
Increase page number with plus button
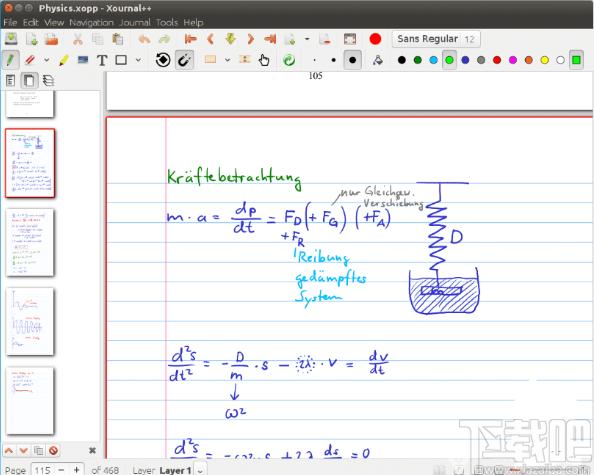(77, 470)
